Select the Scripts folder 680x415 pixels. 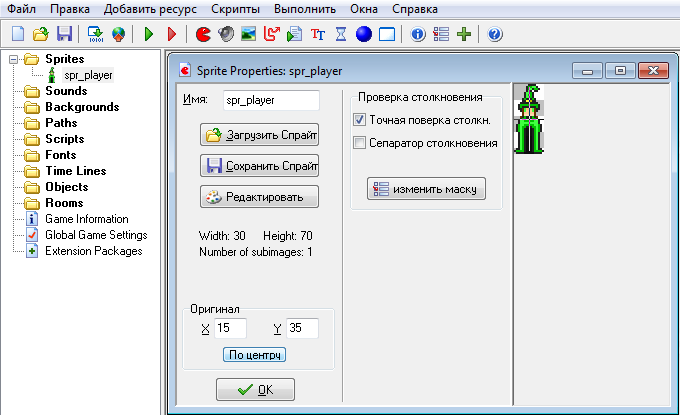click(65, 139)
